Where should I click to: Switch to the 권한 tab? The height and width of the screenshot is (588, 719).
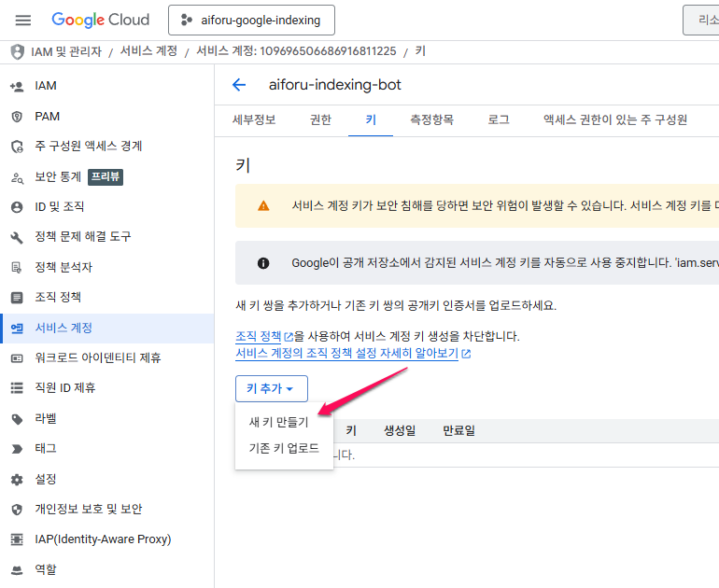[x=320, y=119]
